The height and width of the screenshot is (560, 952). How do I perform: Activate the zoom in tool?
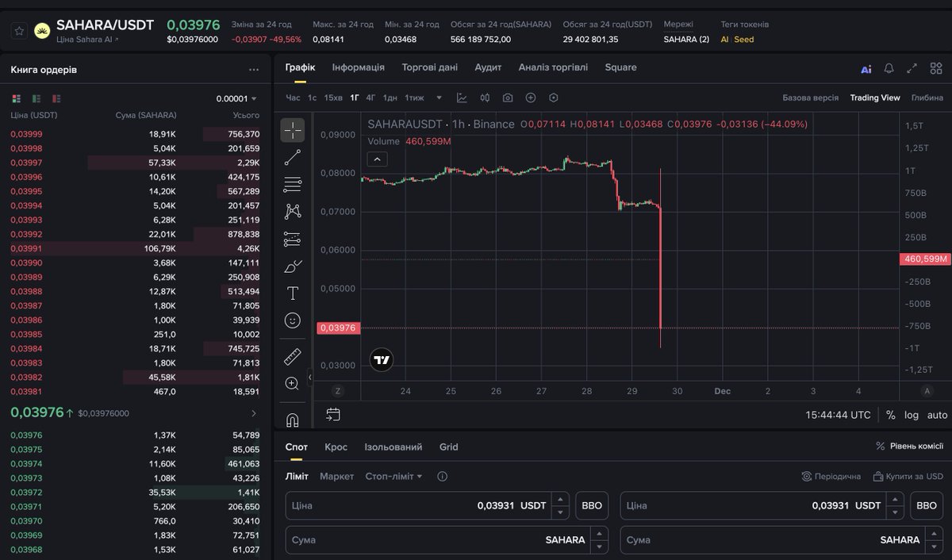click(293, 383)
